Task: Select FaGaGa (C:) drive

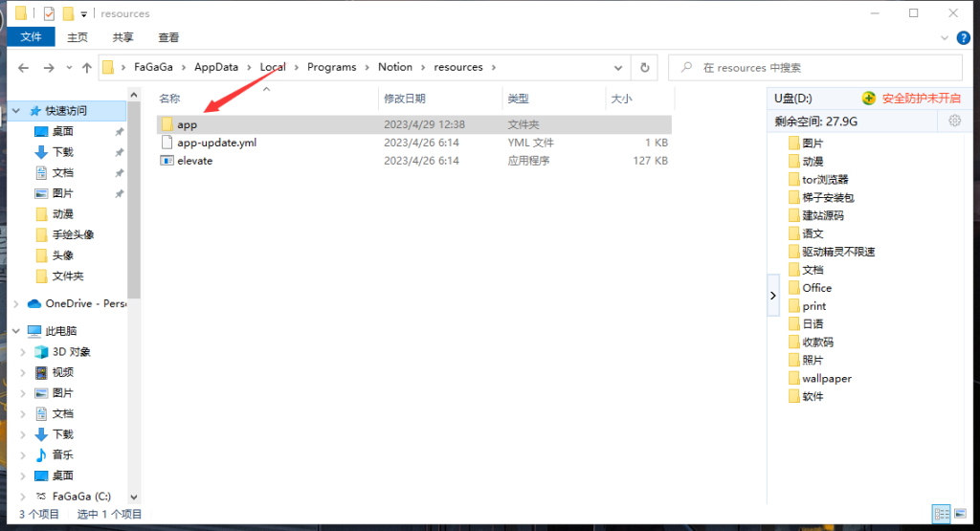Action: (81, 496)
